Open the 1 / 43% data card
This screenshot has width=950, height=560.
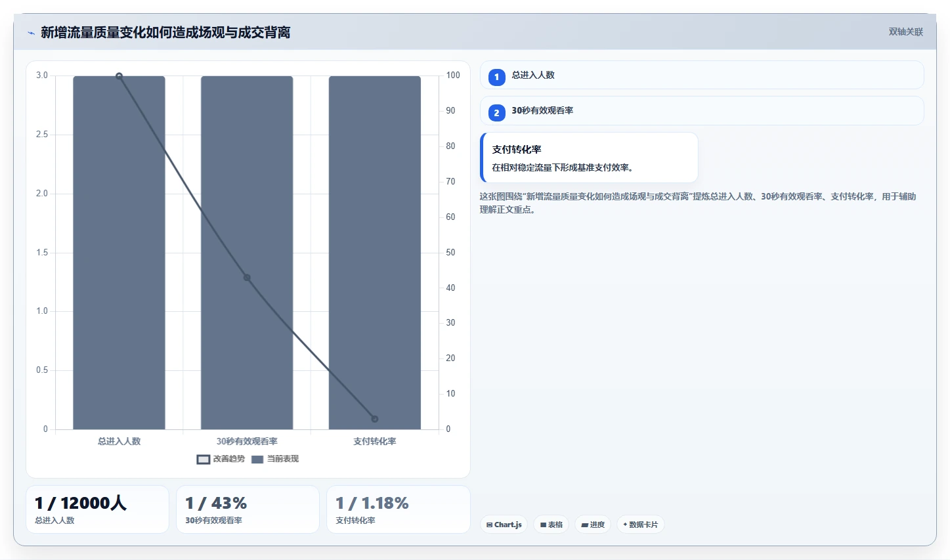point(248,509)
